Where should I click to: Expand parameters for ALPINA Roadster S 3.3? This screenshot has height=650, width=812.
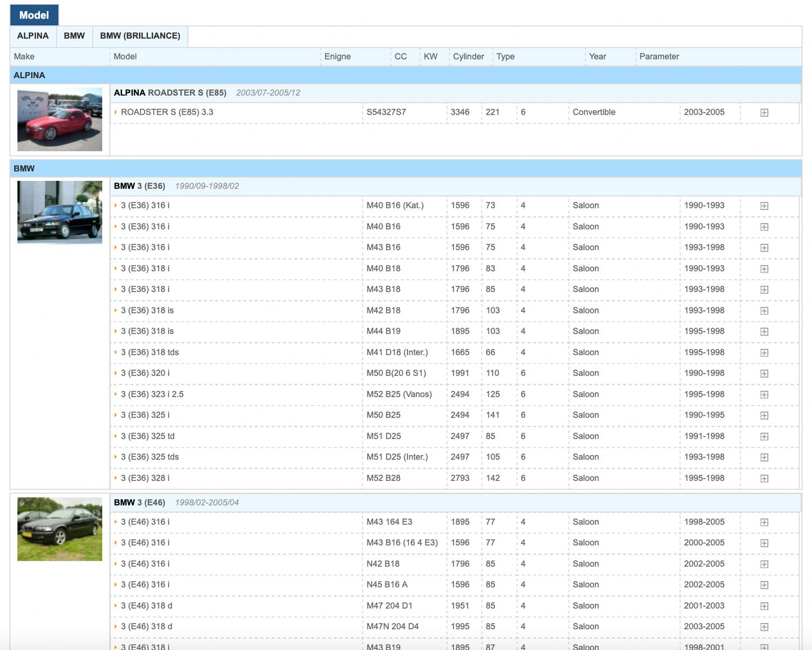[x=764, y=113]
